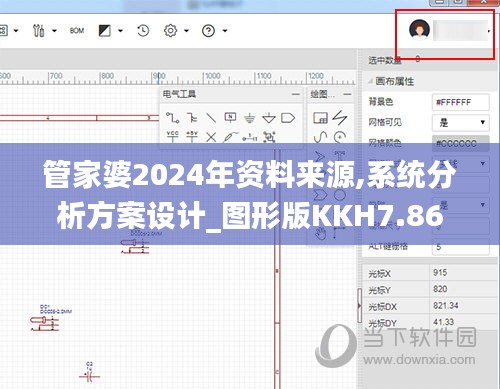Click the 背景色 #FFFFFF color field
Image resolution: width=500 pixels, height=389 pixels.
(x=461, y=102)
